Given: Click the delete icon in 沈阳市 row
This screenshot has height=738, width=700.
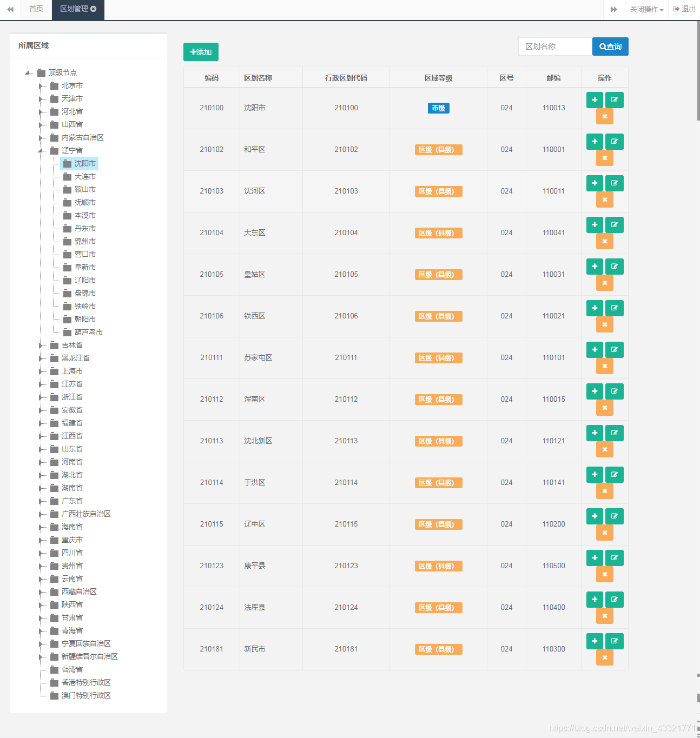Looking at the screenshot, I should [x=605, y=116].
